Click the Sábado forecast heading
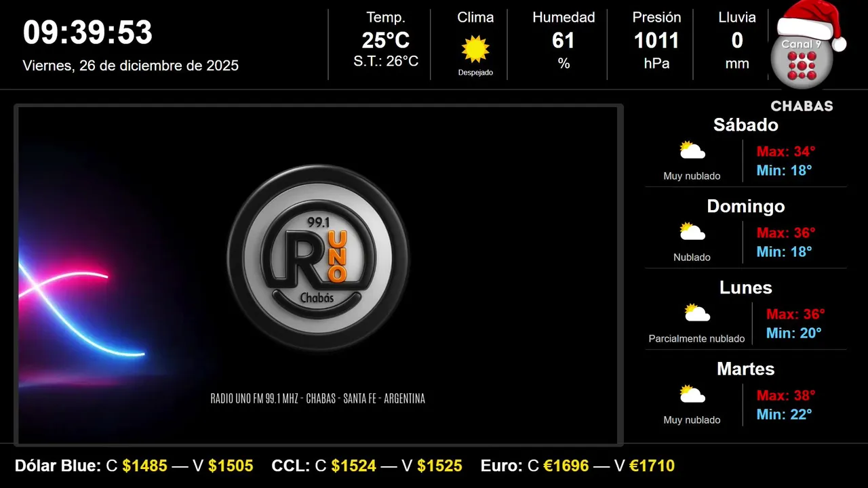 [x=746, y=125]
